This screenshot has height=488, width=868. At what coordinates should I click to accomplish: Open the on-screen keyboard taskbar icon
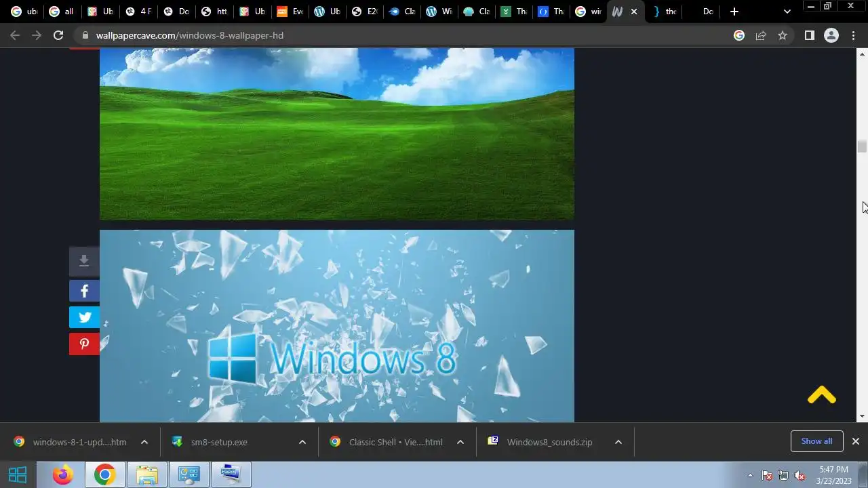(x=231, y=474)
